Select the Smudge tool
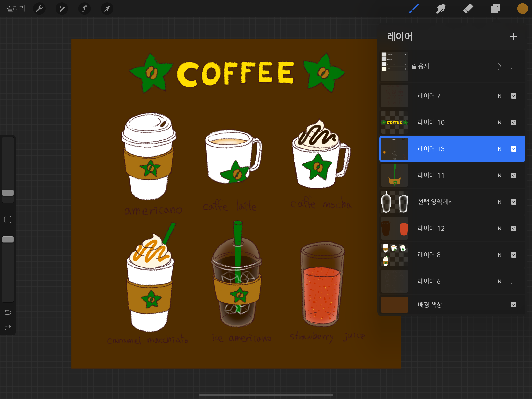 tap(441, 9)
